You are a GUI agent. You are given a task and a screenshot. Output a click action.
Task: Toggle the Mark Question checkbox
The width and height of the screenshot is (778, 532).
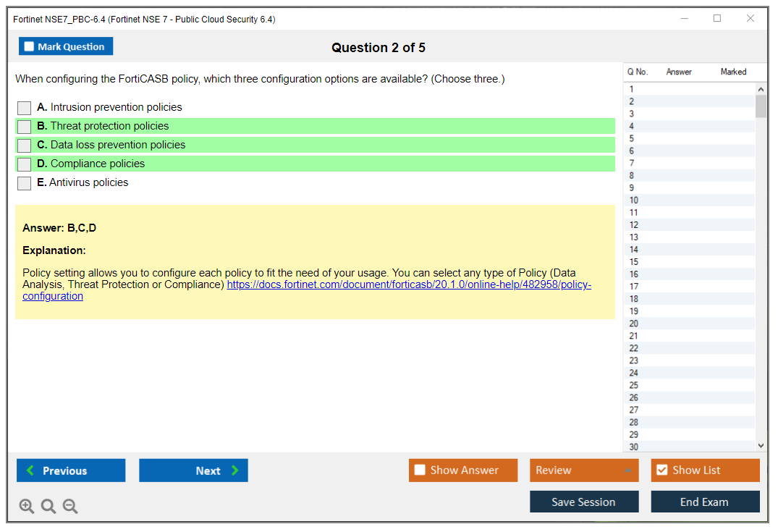pyautogui.click(x=30, y=47)
